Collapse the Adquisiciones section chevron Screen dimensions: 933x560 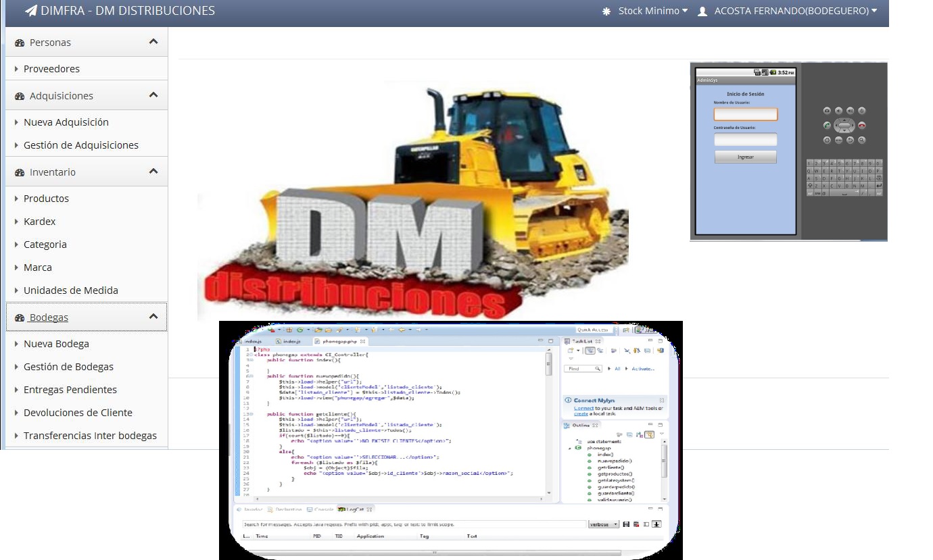click(x=153, y=95)
